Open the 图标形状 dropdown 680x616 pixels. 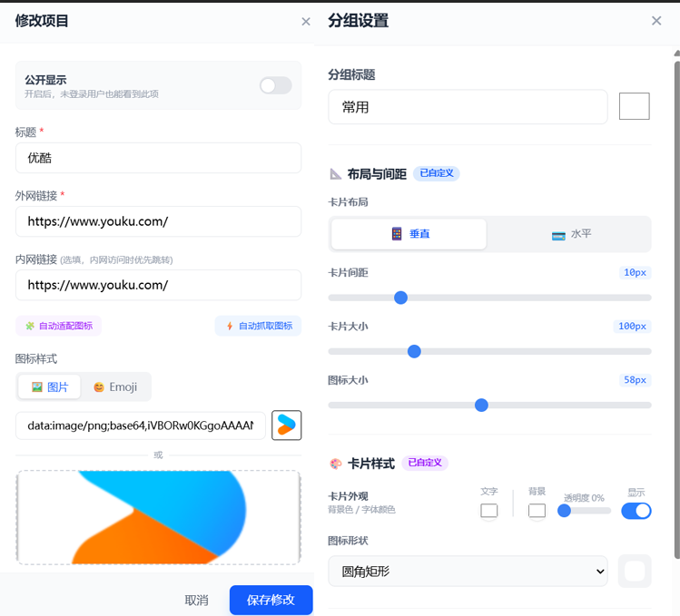click(x=468, y=572)
